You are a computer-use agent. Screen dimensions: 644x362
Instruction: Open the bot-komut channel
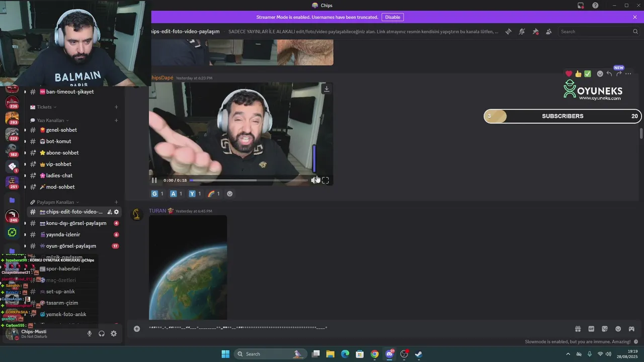click(74, 141)
